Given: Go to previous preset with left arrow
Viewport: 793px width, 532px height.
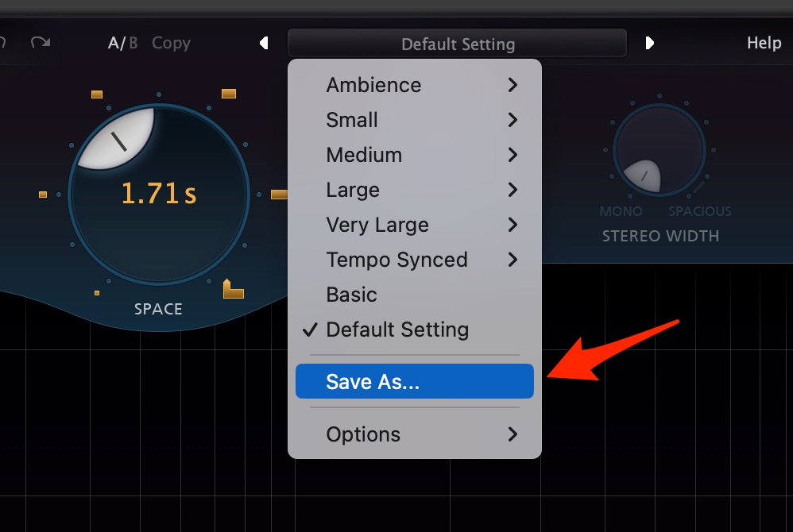Looking at the screenshot, I should 264,43.
